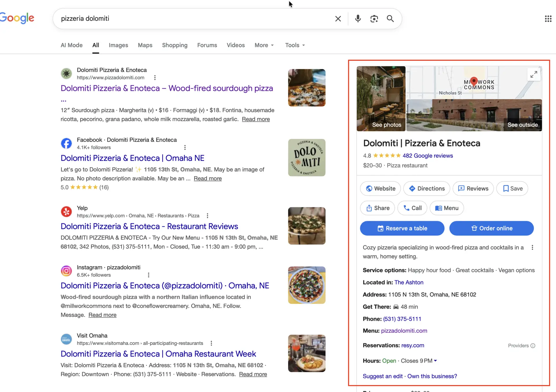Click inside the search text field
The image size is (556, 392).
pos(191,19)
